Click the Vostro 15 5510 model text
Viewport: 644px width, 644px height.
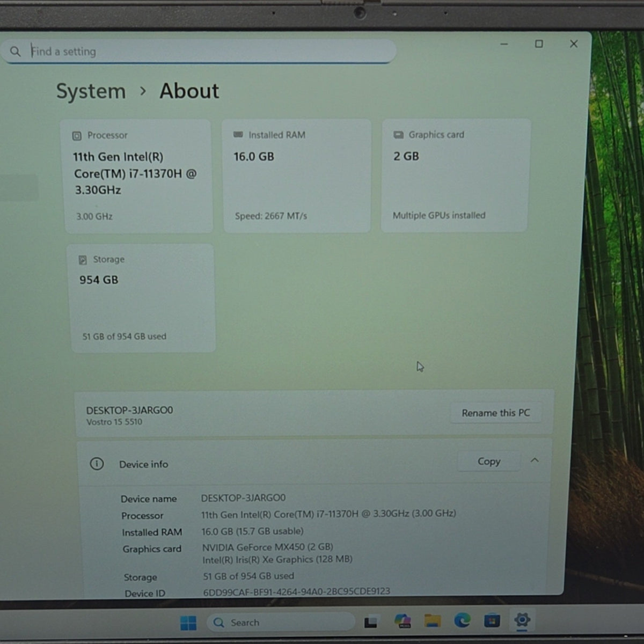click(x=114, y=422)
